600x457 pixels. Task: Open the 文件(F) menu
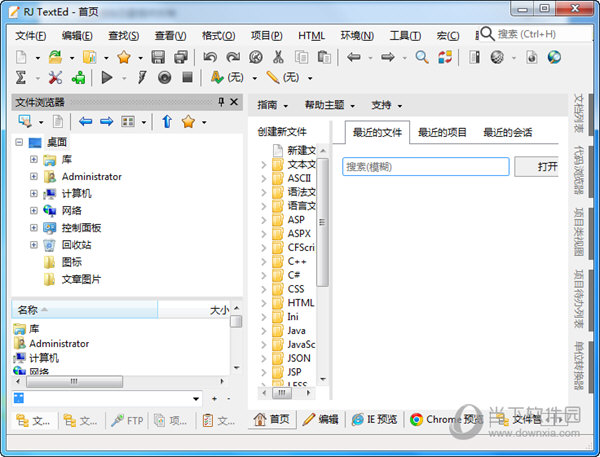pos(31,36)
